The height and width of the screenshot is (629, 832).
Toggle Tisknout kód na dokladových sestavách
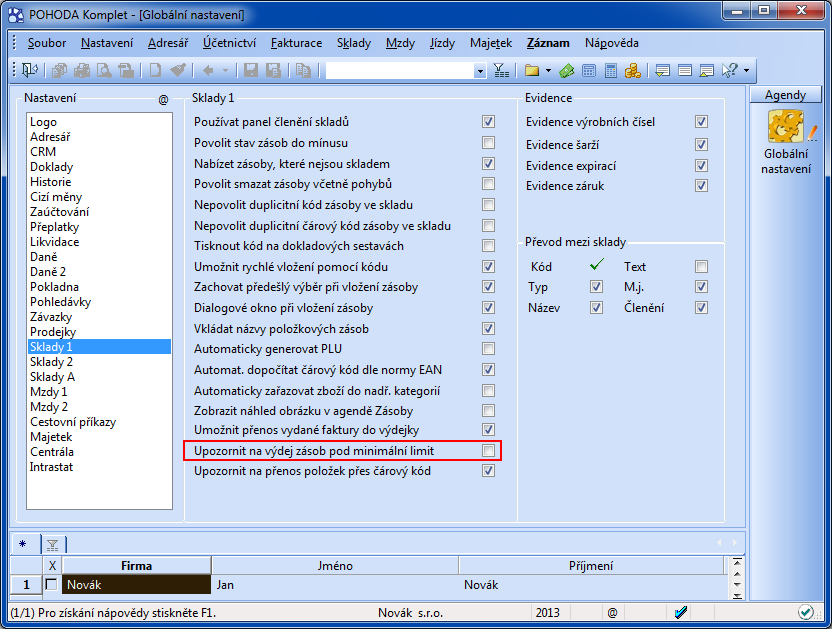pos(488,246)
